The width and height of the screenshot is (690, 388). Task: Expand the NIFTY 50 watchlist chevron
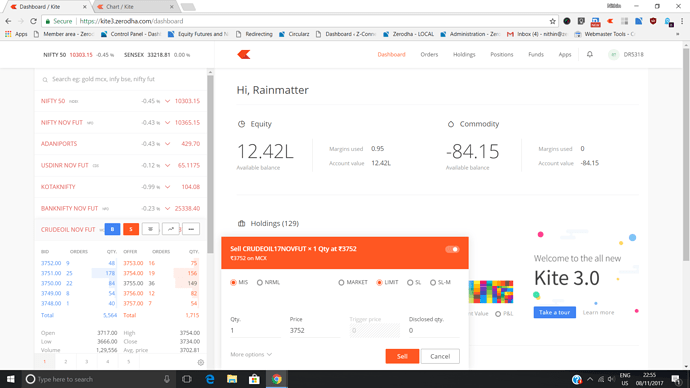(x=167, y=101)
